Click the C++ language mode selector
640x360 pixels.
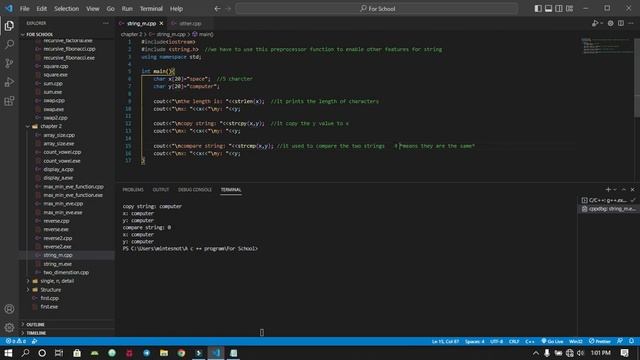(x=530, y=341)
